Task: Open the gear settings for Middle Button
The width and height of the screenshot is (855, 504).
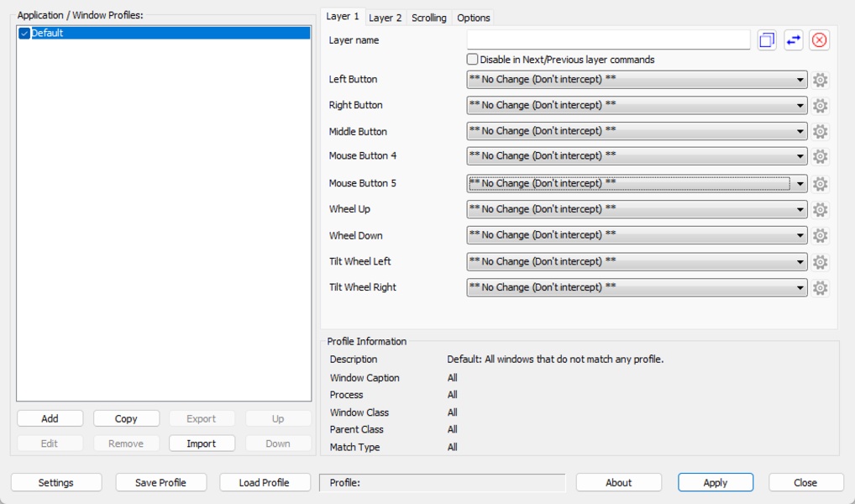Action: click(820, 131)
